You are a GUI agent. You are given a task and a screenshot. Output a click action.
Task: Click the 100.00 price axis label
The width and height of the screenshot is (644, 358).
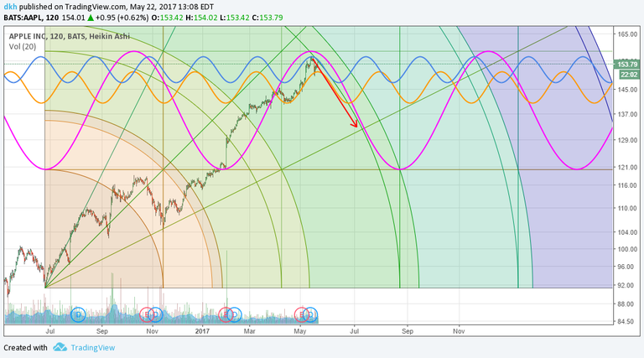coord(627,249)
